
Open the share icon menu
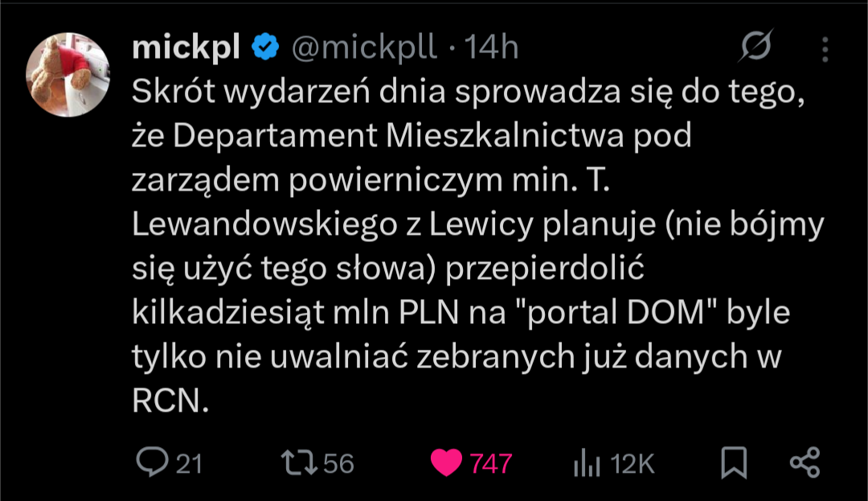pos(805,462)
